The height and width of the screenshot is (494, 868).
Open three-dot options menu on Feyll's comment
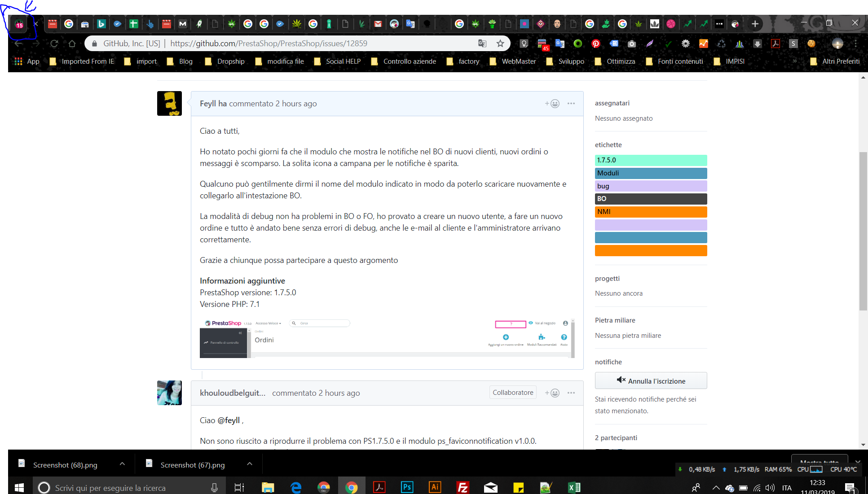coord(571,104)
